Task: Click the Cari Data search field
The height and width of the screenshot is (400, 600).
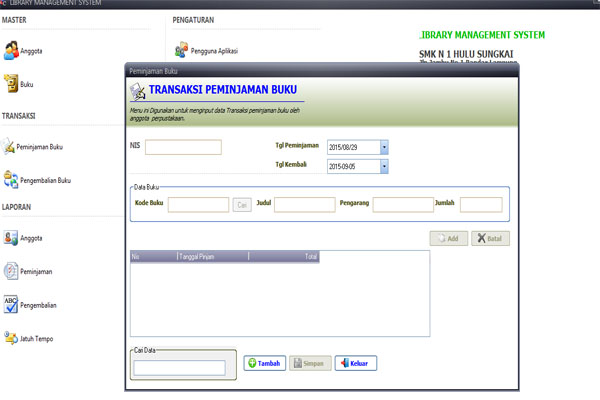Action: (x=179, y=368)
